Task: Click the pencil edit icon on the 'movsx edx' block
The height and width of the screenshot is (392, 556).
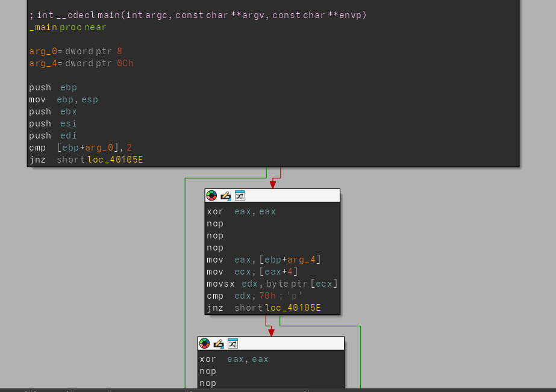Action: tap(226, 196)
